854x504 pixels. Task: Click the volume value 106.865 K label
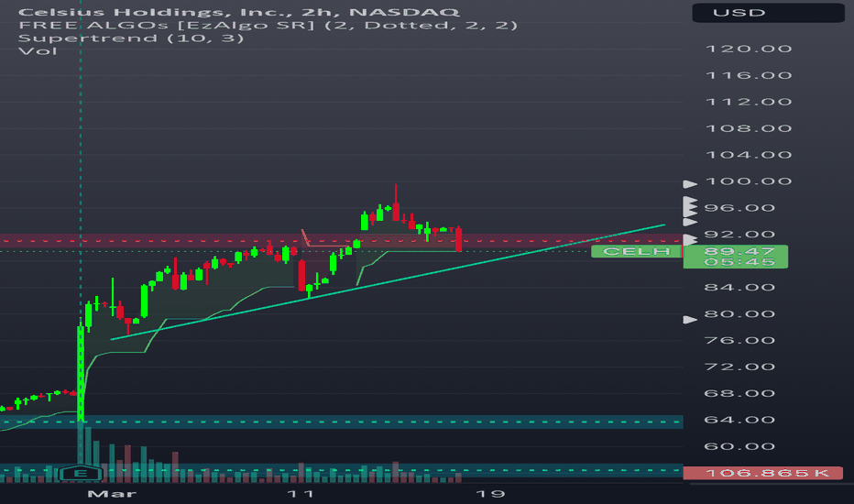pyautogui.click(x=762, y=473)
